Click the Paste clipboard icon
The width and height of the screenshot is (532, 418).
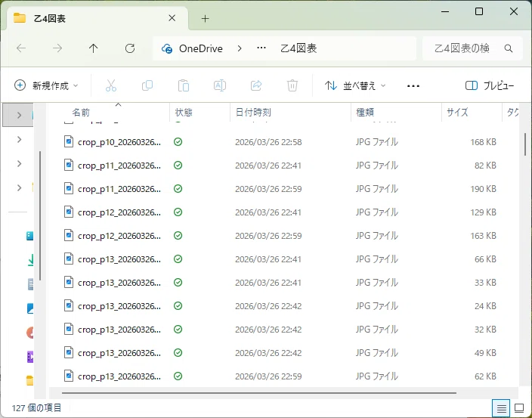click(184, 85)
